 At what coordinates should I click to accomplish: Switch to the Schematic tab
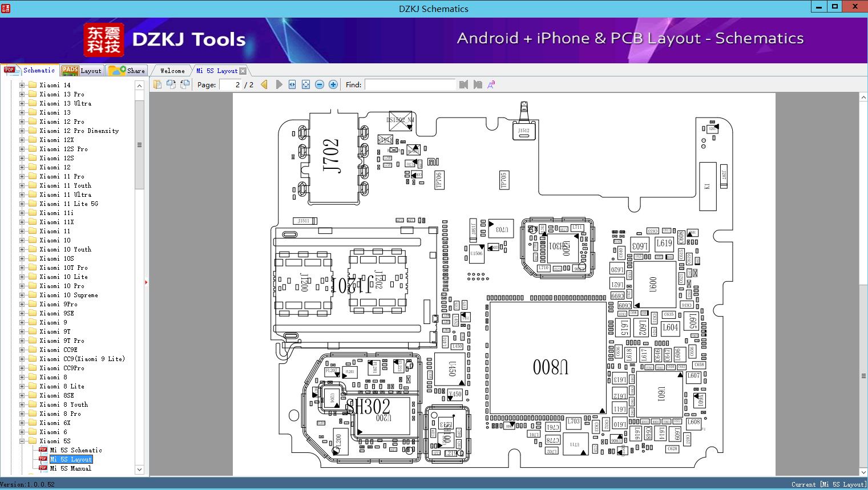[30, 70]
